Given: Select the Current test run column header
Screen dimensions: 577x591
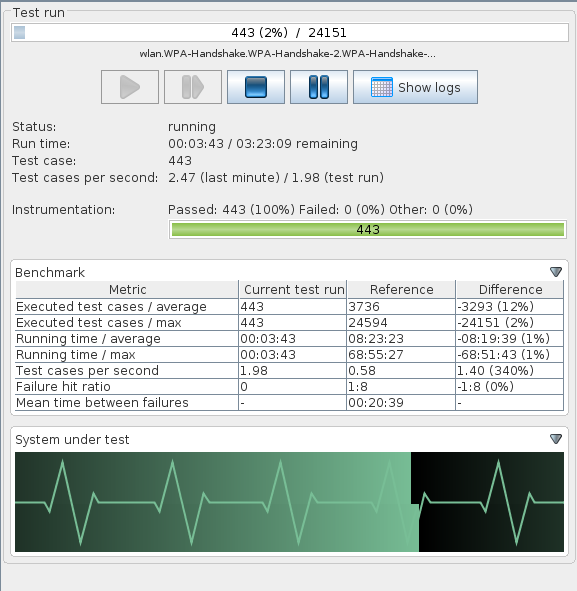Looking at the screenshot, I should pyautogui.click(x=293, y=289).
